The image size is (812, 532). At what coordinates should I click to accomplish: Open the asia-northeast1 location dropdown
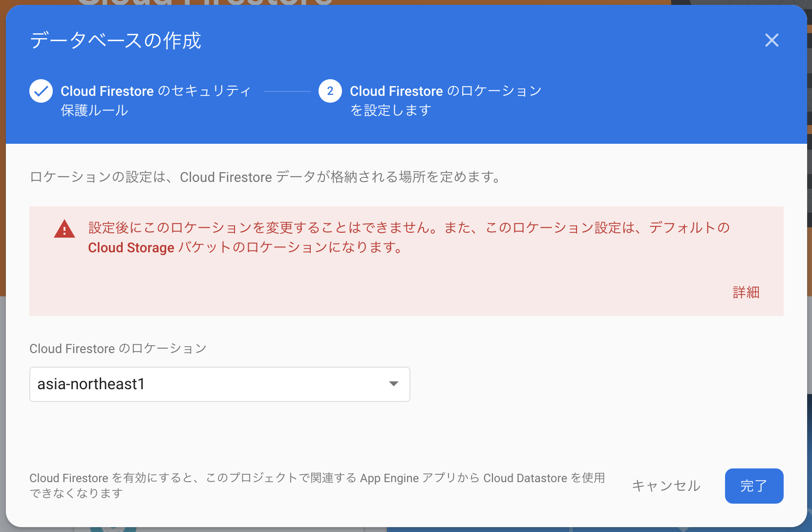point(220,384)
